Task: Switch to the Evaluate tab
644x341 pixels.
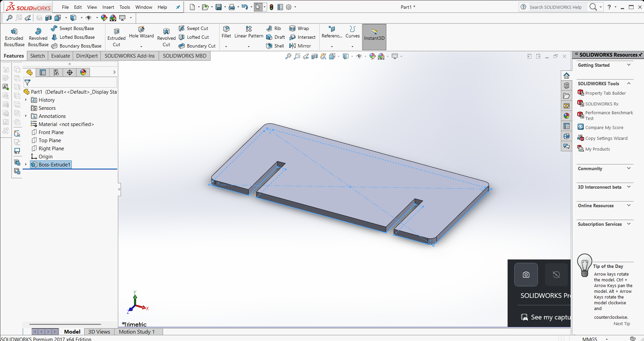Action: [x=61, y=56]
